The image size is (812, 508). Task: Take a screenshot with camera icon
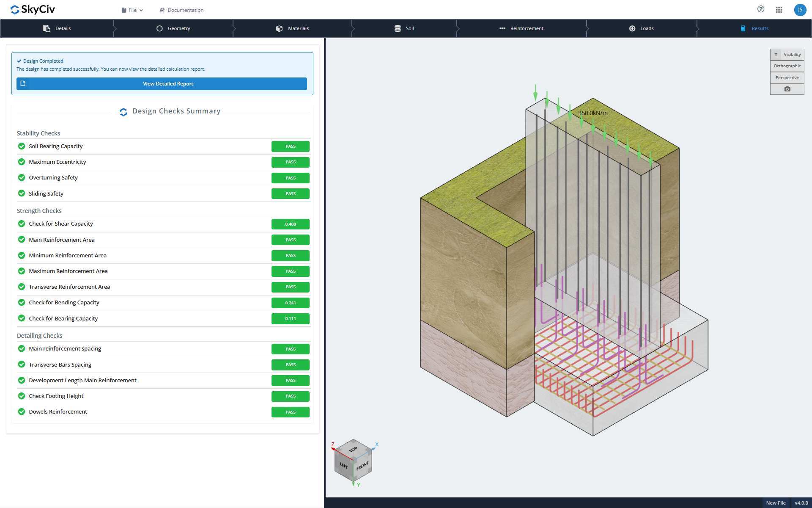pos(787,89)
